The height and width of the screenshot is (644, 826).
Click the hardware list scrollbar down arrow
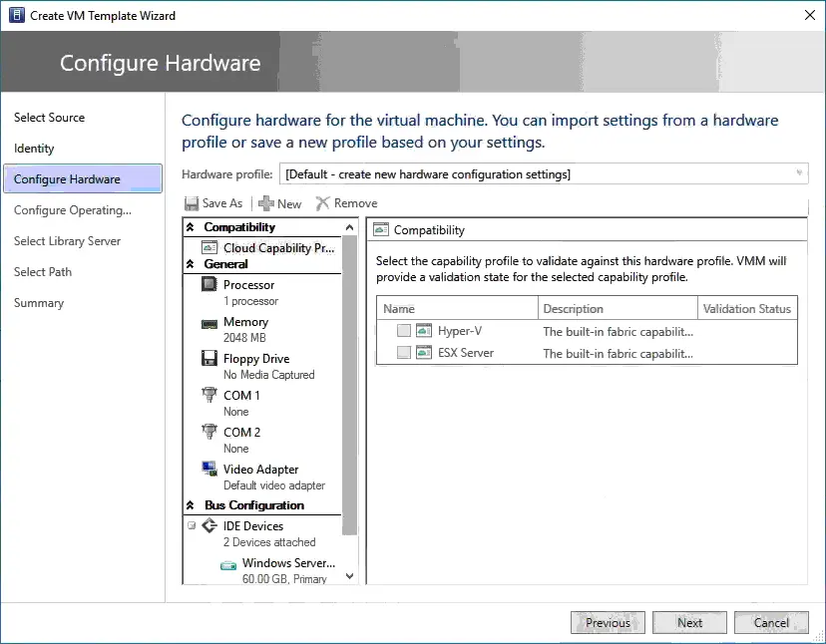point(349,575)
